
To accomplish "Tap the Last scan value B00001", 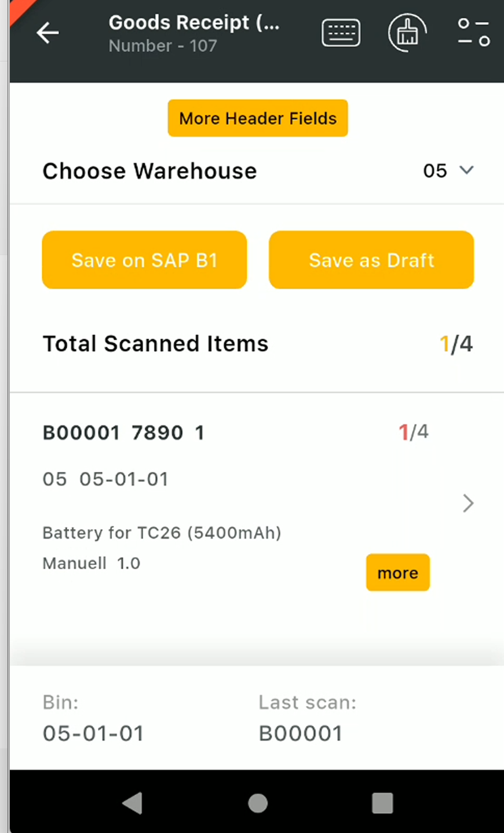I will (x=301, y=733).
